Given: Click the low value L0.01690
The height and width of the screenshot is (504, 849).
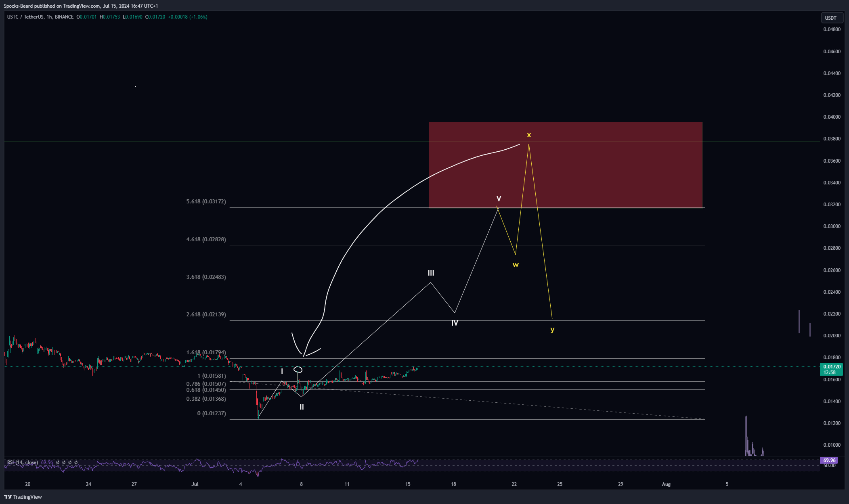Looking at the screenshot, I should tap(132, 17).
